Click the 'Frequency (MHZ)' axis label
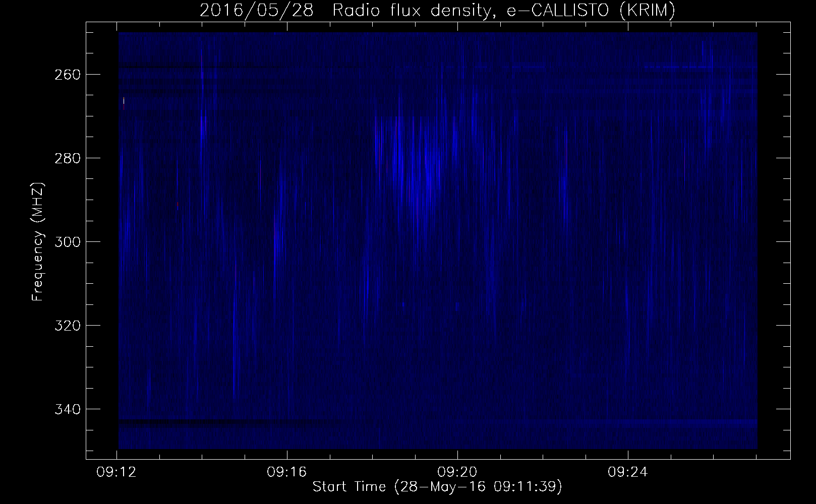 tap(38, 241)
